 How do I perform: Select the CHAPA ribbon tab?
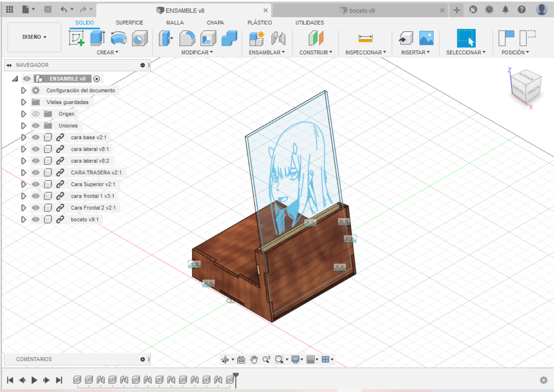pos(215,23)
